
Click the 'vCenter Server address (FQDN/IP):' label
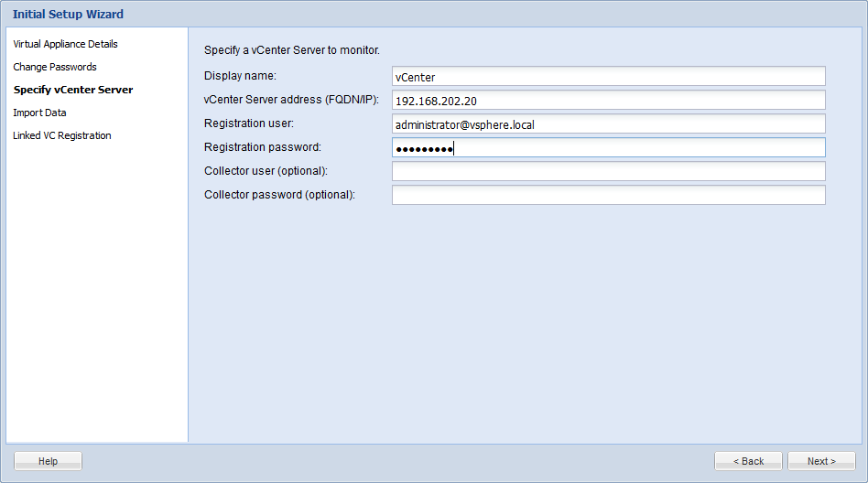point(291,100)
